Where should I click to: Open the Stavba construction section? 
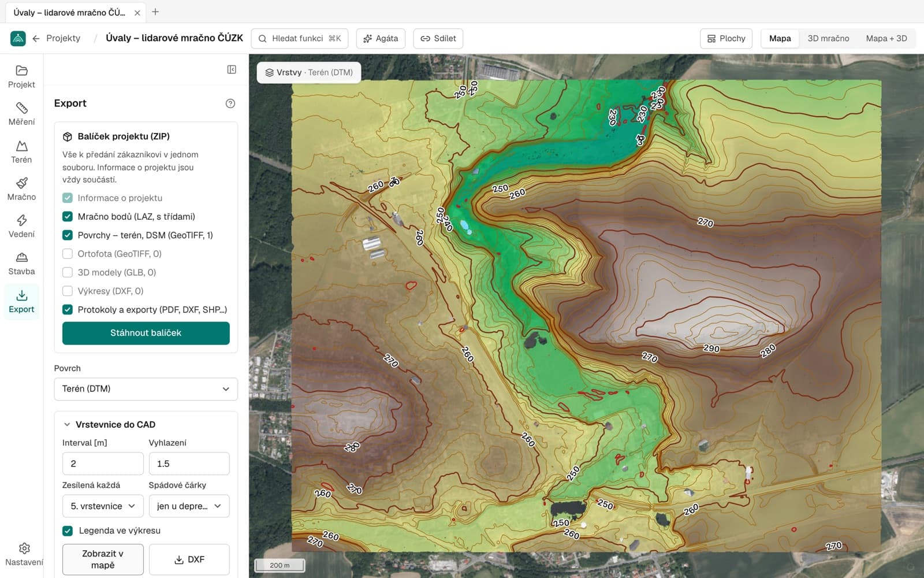point(21,264)
